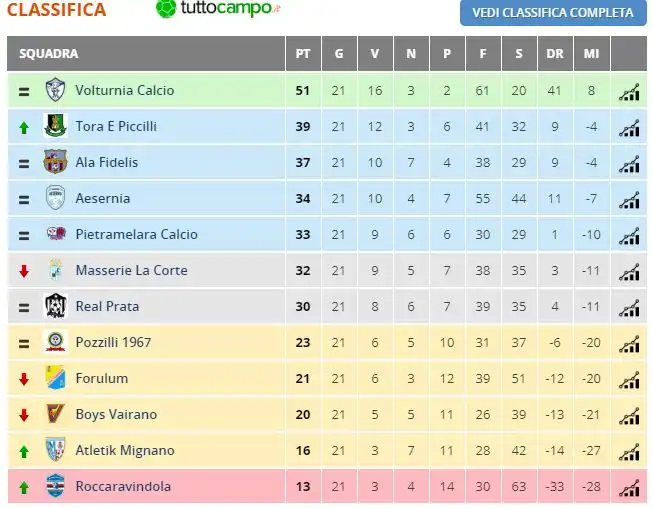Open the stats chart icon for Aesernia
The image size is (653, 508).
pos(629,200)
